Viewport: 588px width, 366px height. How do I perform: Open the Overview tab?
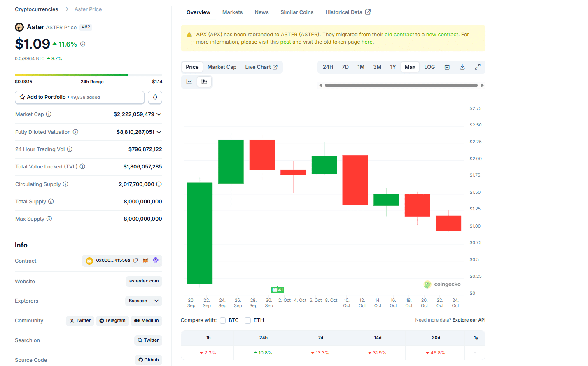(198, 12)
